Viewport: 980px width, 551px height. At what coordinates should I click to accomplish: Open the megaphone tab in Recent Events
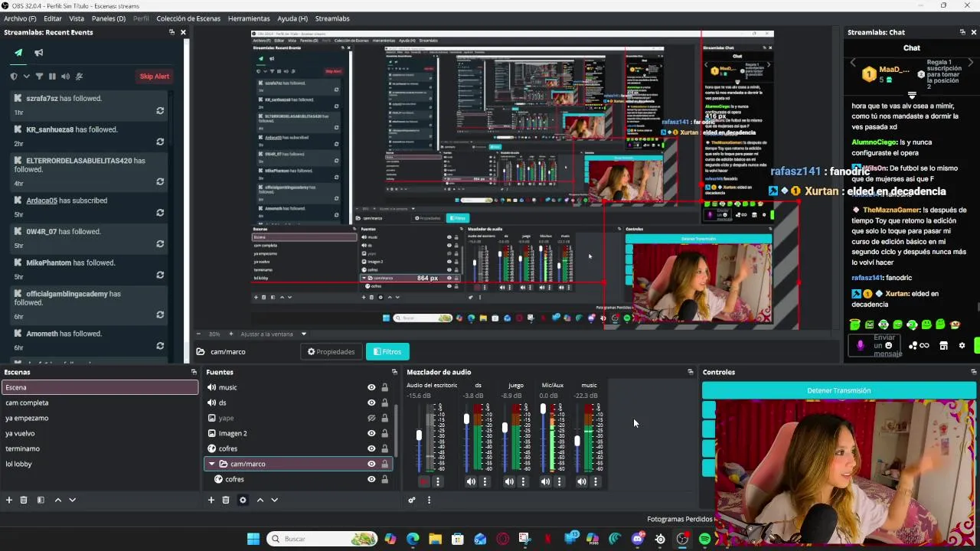pos(38,53)
